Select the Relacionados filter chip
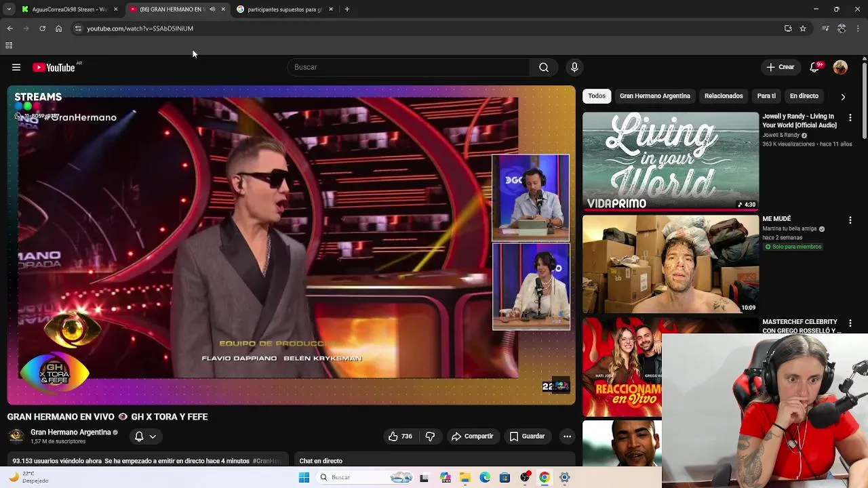This screenshot has height=488, width=868. (724, 96)
